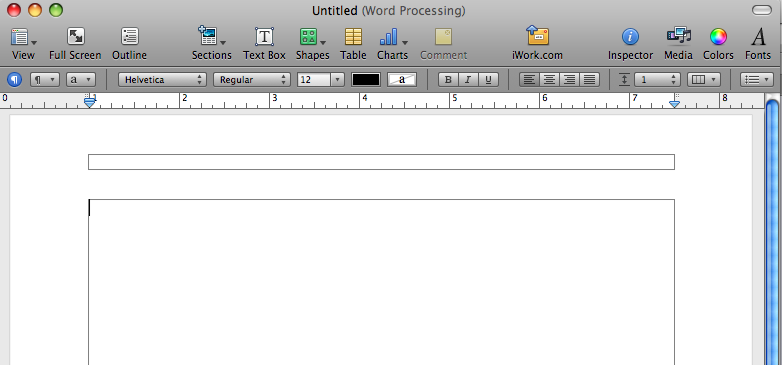
Task: Click the toolbar toggle pill button
Action: coord(762,10)
